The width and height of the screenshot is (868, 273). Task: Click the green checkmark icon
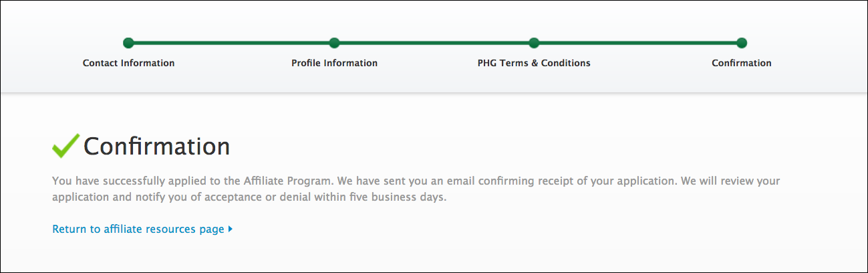(x=65, y=145)
